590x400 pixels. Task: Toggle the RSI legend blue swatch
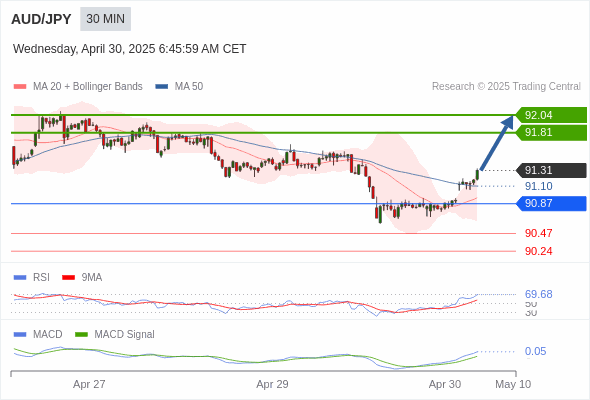(x=20, y=278)
